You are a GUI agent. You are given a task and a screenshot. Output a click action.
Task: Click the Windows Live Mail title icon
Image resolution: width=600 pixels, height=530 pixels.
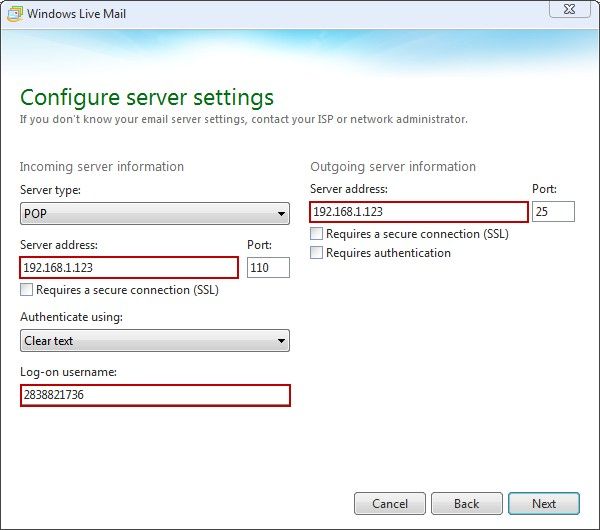point(15,14)
